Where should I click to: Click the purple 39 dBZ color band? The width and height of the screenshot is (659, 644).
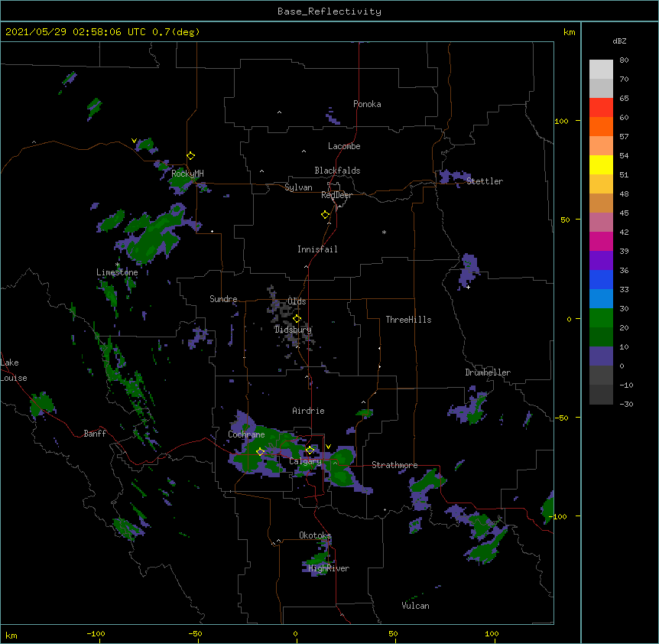coord(601,260)
